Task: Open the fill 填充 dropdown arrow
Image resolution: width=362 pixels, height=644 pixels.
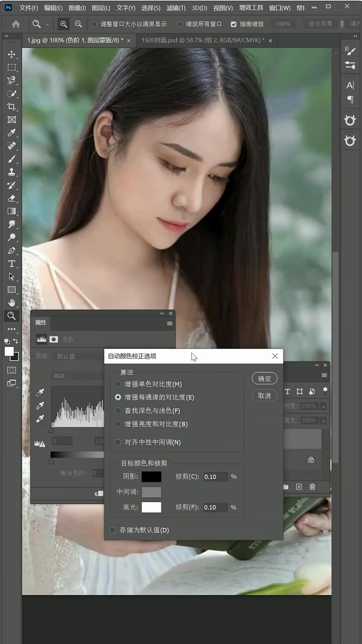Action: [323, 421]
